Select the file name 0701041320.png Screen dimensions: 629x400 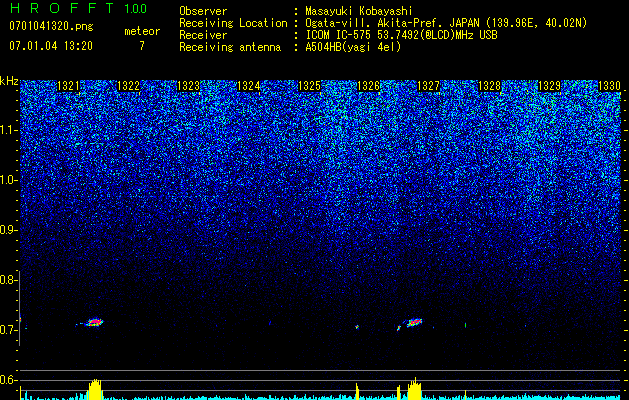[51, 26]
